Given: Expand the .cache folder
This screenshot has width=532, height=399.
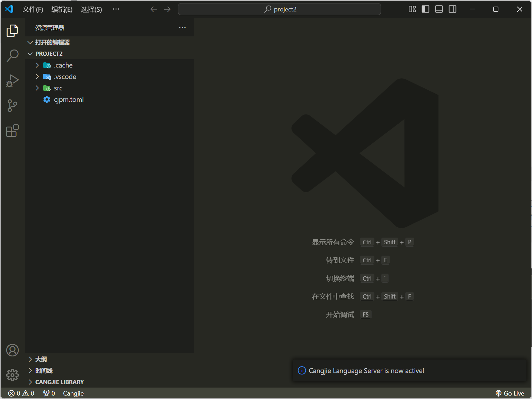Looking at the screenshot, I should 63,65.
